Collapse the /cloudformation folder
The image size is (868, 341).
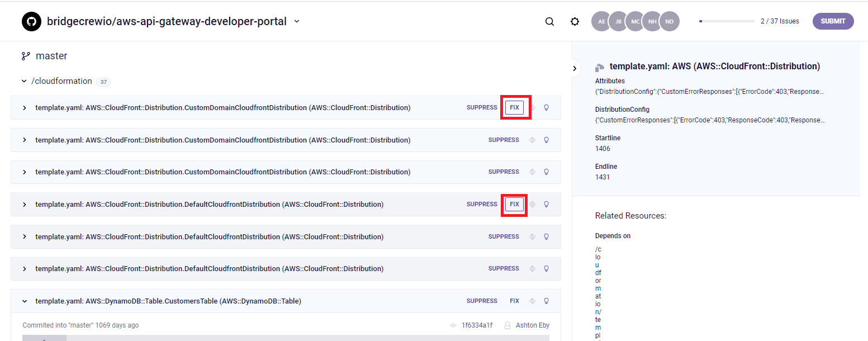point(24,81)
